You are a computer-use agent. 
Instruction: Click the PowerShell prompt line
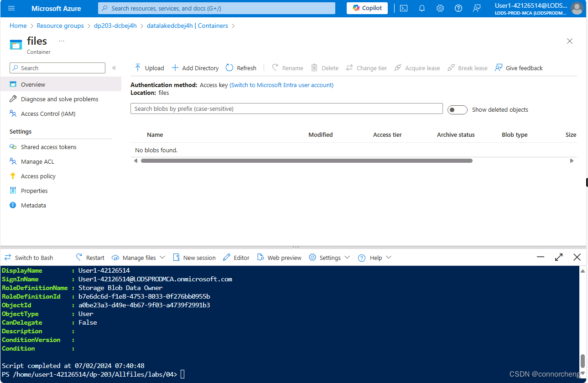pyautogui.click(x=93, y=374)
